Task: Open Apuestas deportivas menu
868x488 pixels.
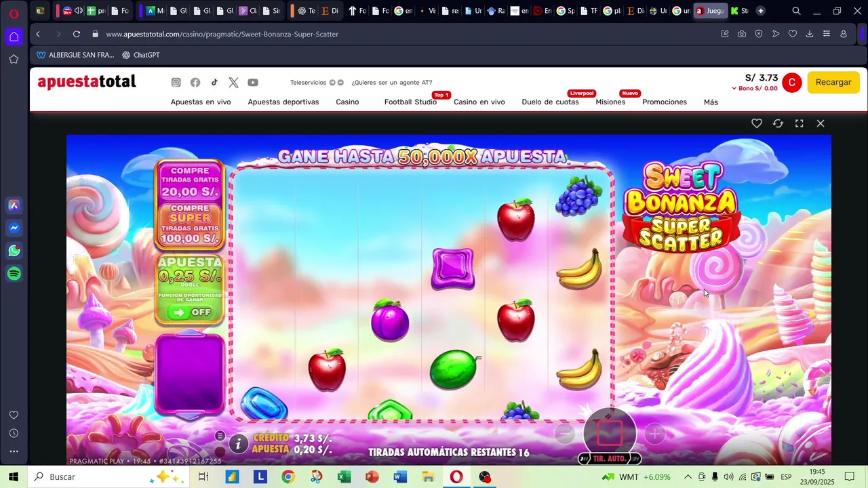Action: coord(283,102)
